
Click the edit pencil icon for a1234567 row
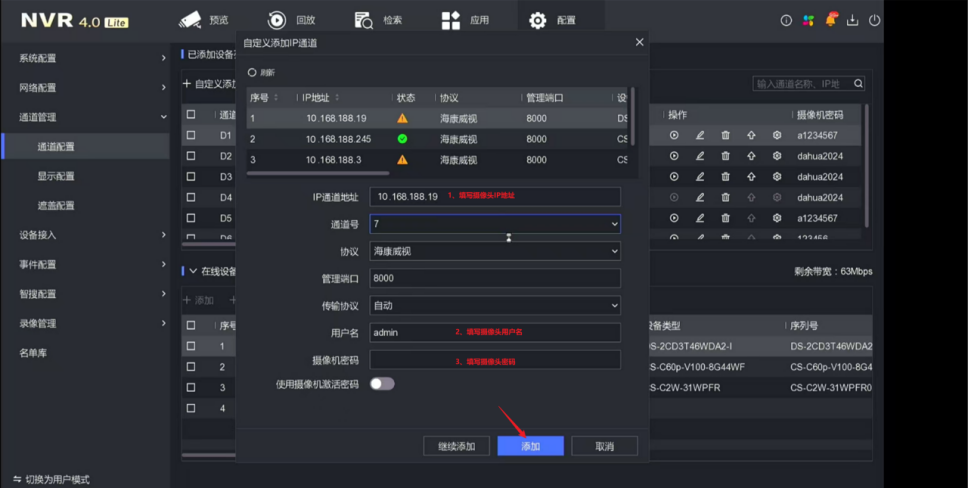pos(700,135)
